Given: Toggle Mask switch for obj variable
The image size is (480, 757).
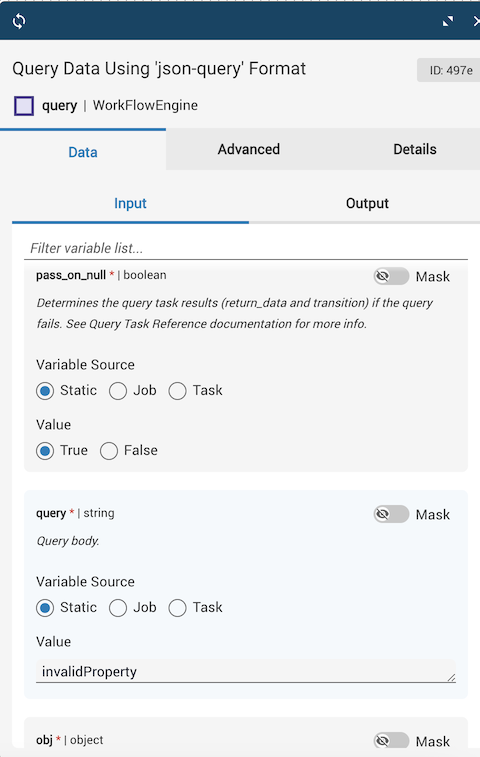Looking at the screenshot, I should [391, 741].
